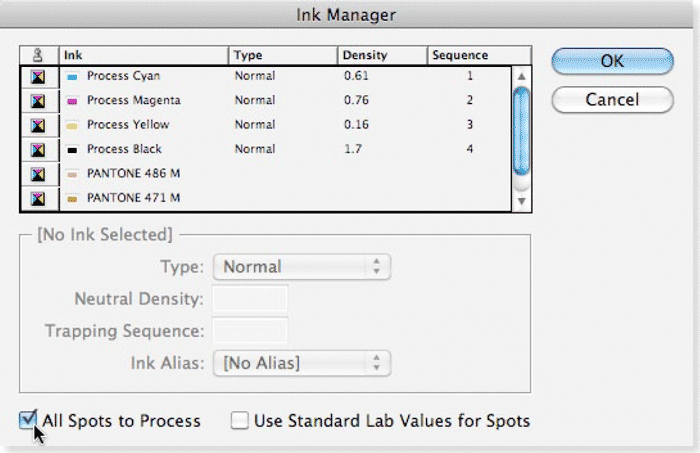The image size is (700, 453).
Task: Open the Type dropdown set to Normal
Action: click(301, 267)
